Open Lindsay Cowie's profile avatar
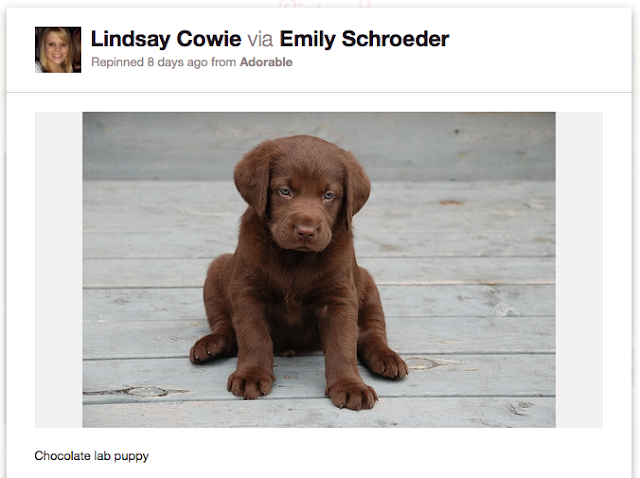The height and width of the screenshot is (478, 640). tap(58, 50)
